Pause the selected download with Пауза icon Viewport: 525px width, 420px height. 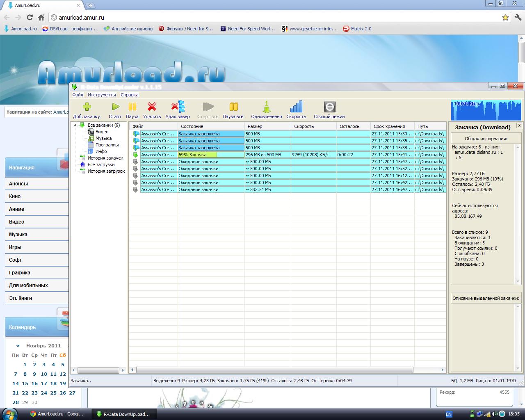tap(132, 107)
